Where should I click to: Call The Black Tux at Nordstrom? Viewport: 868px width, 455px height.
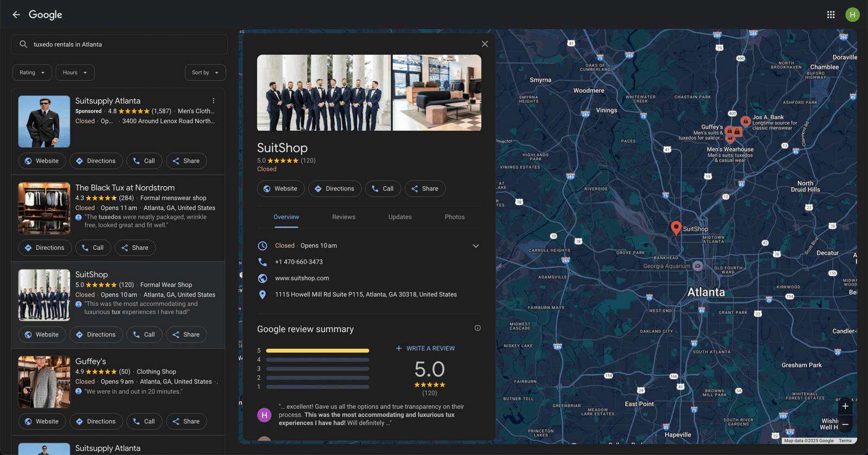pos(93,248)
